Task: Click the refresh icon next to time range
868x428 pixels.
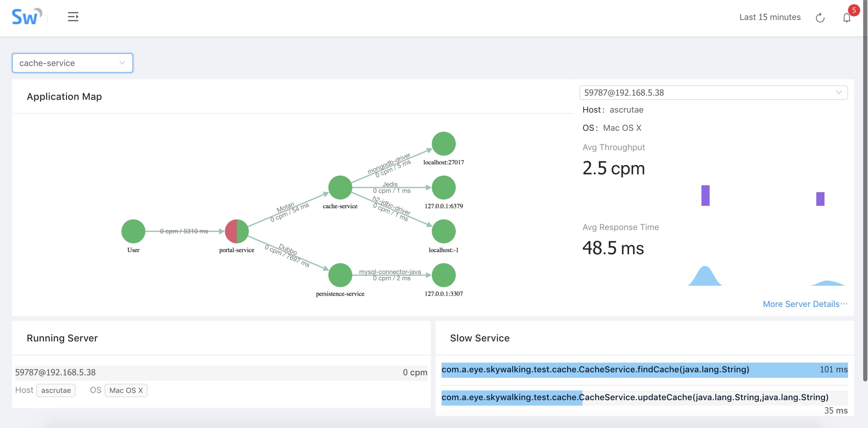Action: tap(820, 18)
